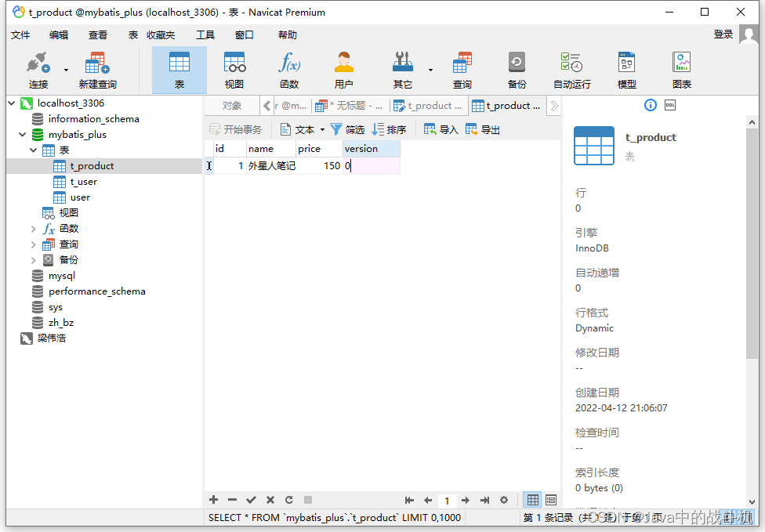Switch to the untitled (无标题) query tab
The image size is (765, 532).
(x=350, y=106)
